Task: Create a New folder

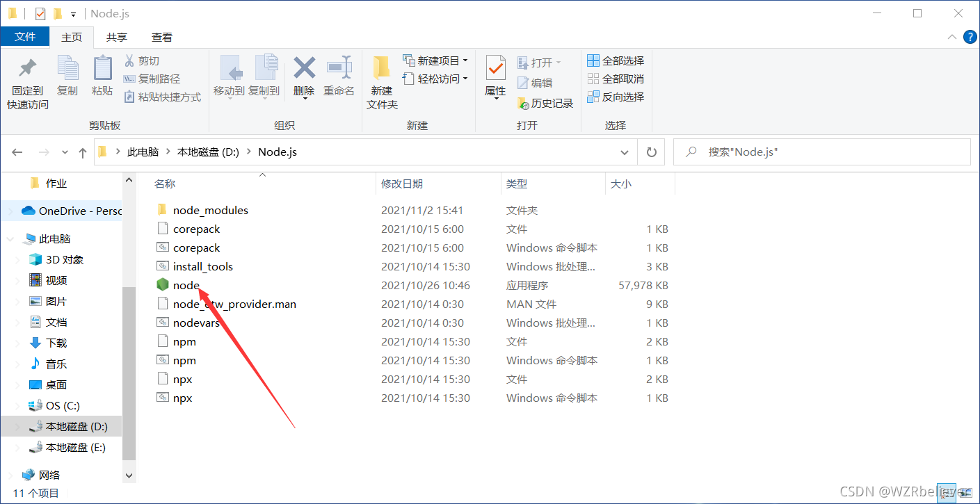Action: tap(382, 82)
